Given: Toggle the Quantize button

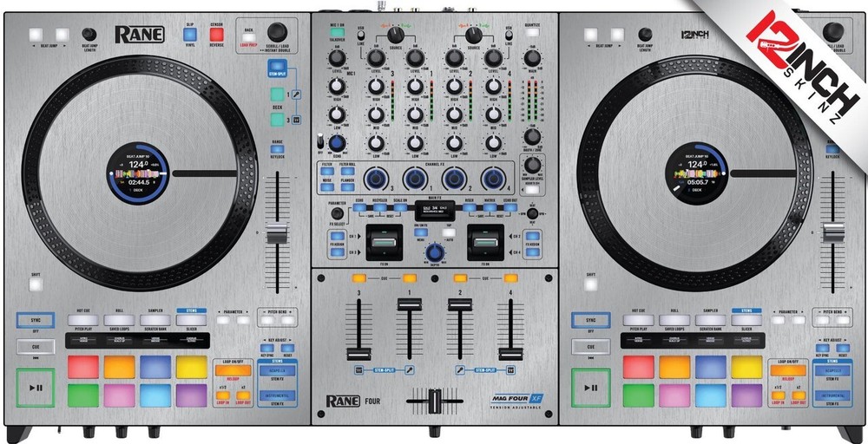Looking at the screenshot, I should [x=533, y=33].
